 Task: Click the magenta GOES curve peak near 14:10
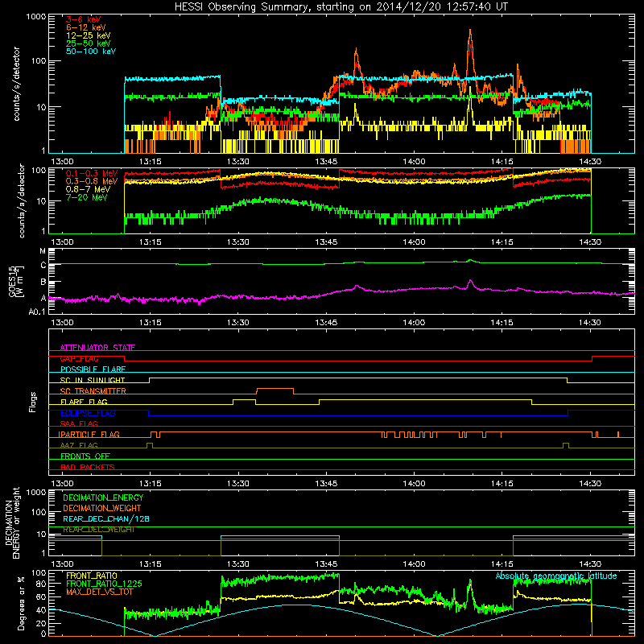tap(471, 281)
